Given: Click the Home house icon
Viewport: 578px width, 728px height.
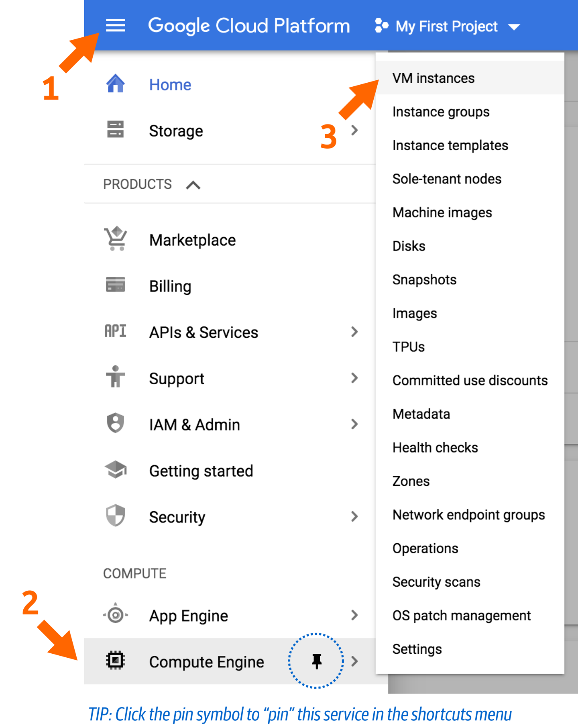Looking at the screenshot, I should pos(115,84).
